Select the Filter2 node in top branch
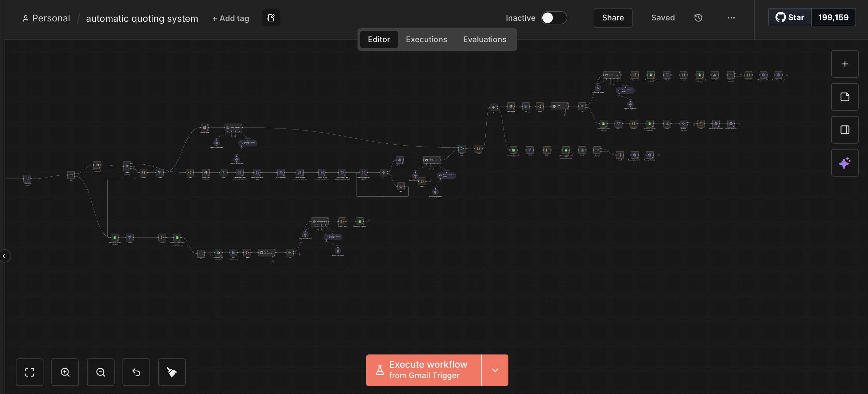The width and height of the screenshot is (868, 394). 667,75
